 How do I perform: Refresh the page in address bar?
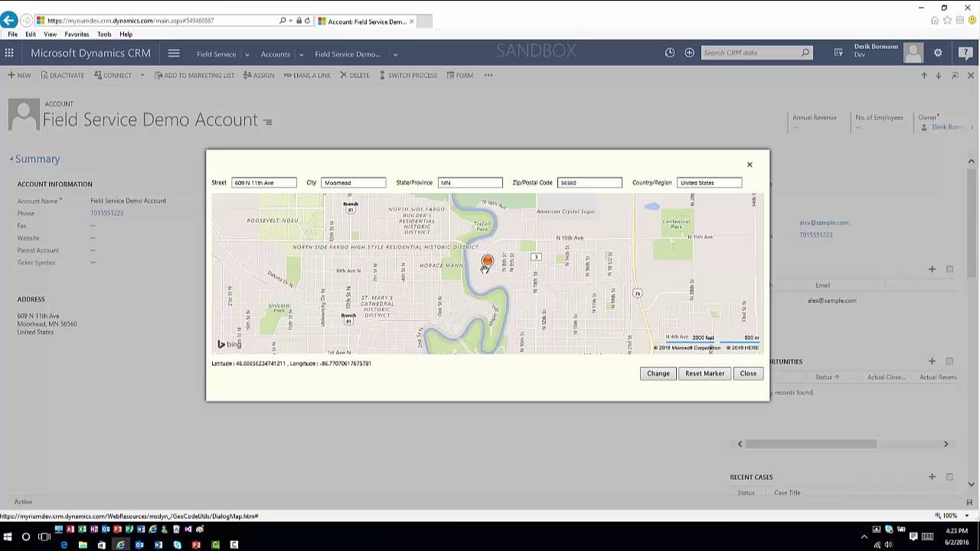(x=307, y=21)
